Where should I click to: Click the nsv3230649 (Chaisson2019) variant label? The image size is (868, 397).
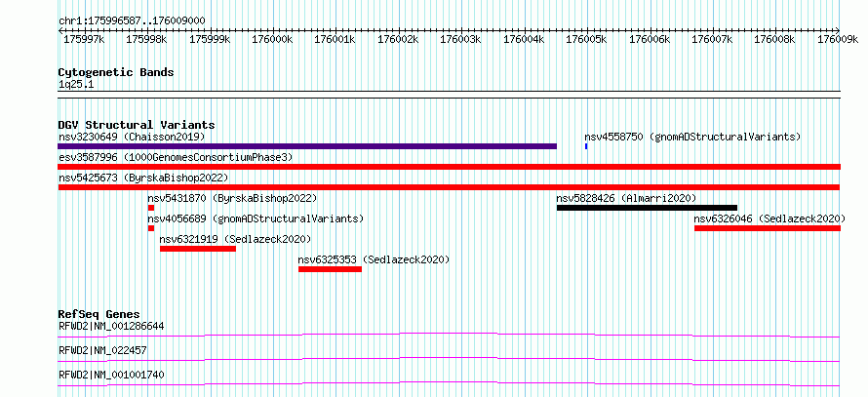click(132, 137)
